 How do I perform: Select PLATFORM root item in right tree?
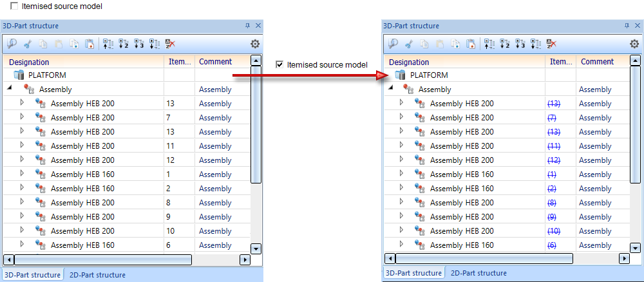(429, 75)
